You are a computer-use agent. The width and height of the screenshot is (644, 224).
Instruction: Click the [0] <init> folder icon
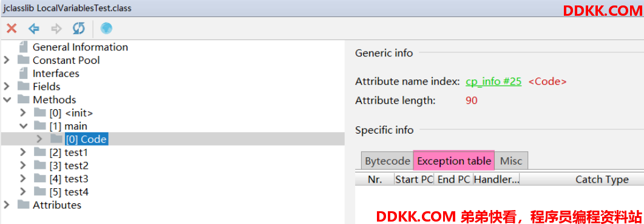pos(40,113)
